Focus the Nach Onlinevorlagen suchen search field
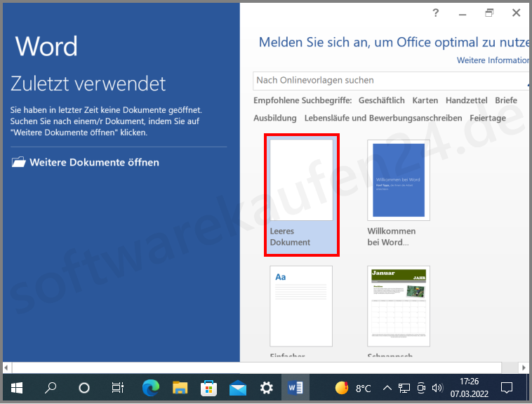The width and height of the screenshot is (532, 404). click(390, 81)
